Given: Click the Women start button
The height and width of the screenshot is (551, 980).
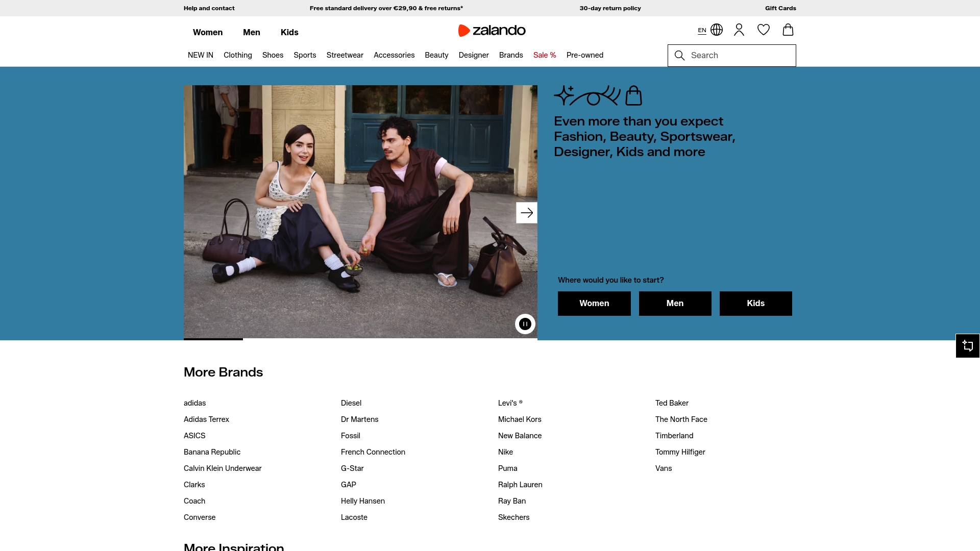Looking at the screenshot, I should (x=594, y=303).
